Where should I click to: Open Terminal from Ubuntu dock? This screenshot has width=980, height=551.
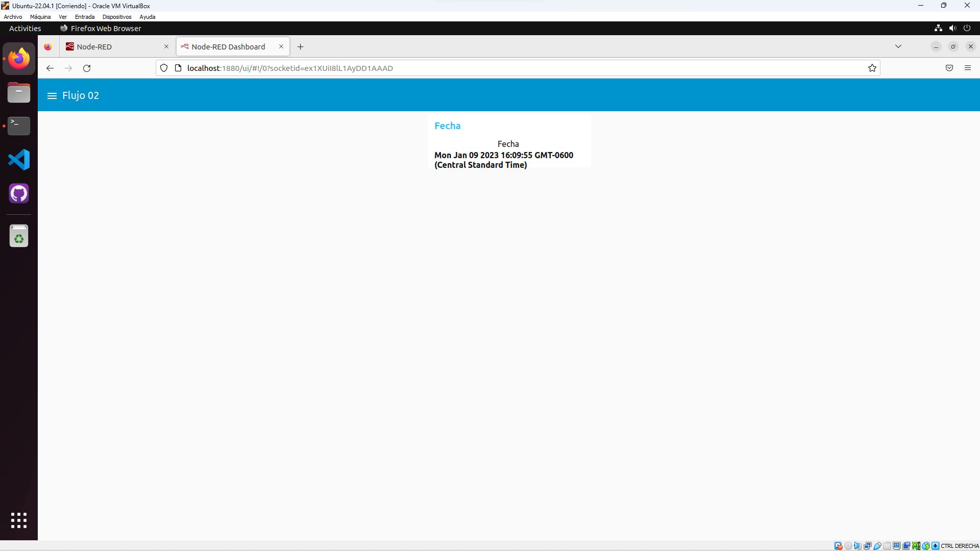pyautogui.click(x=19, y=126)
